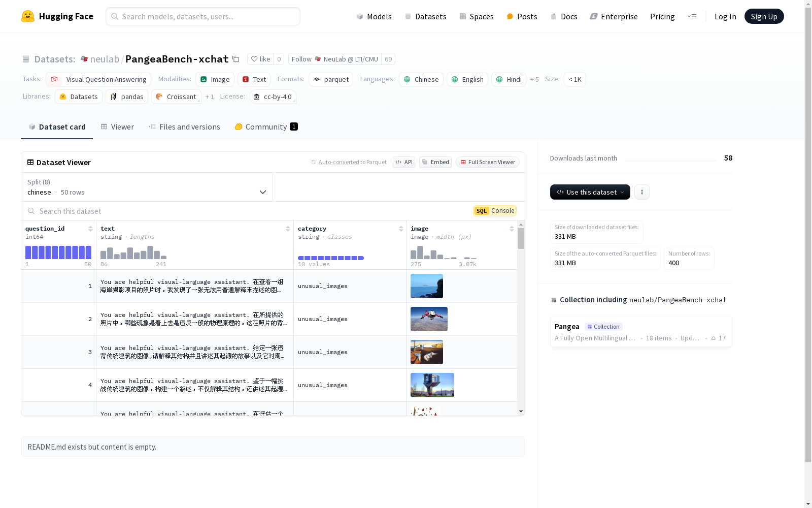
Task: Open the Community tab
Action: coord(266,127)
